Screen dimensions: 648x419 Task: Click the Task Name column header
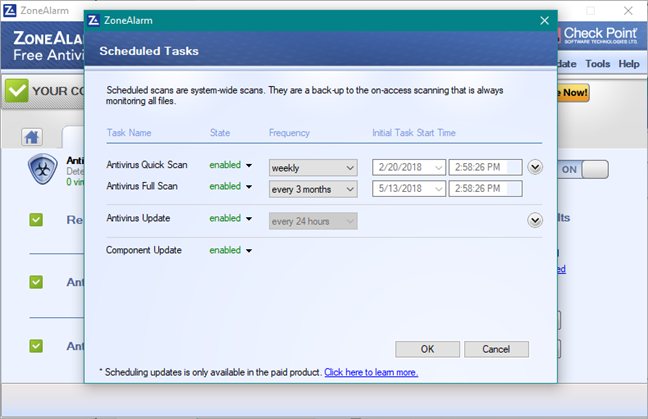point(129,133)
